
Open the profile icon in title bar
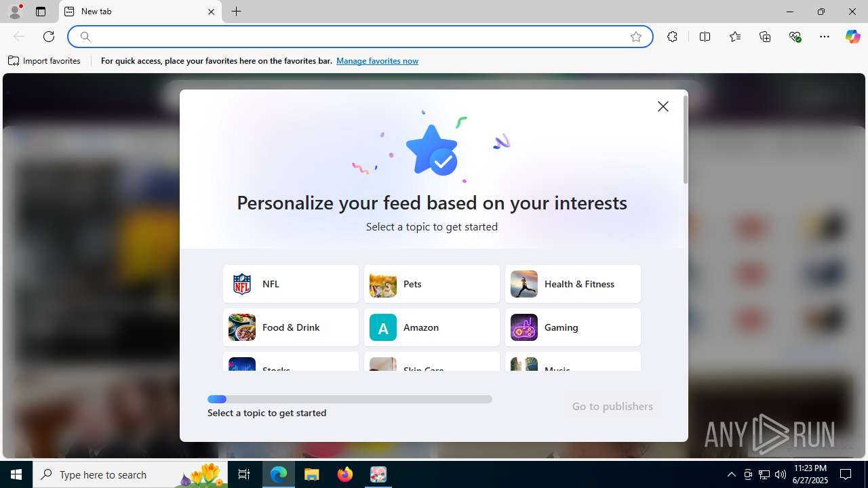15,12
